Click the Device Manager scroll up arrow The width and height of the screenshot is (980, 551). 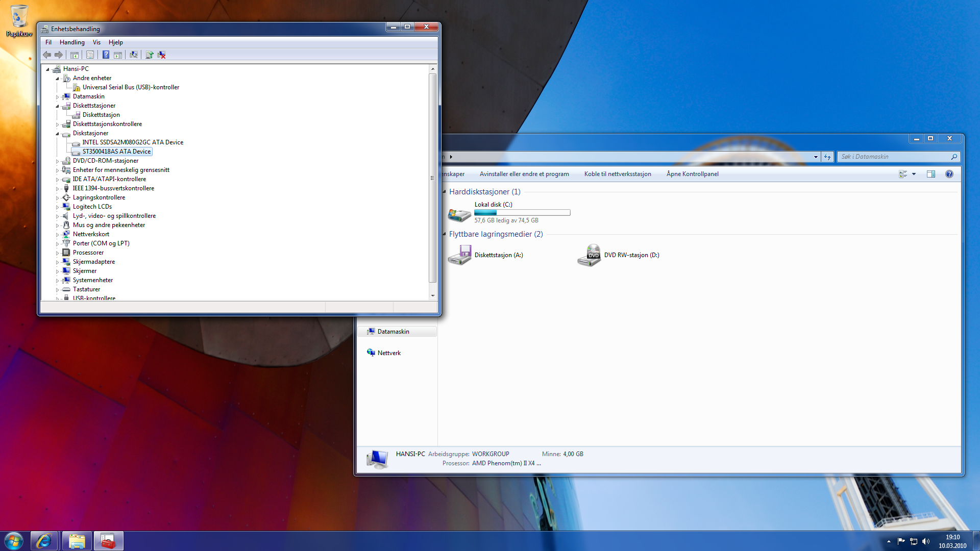(433, 68)
